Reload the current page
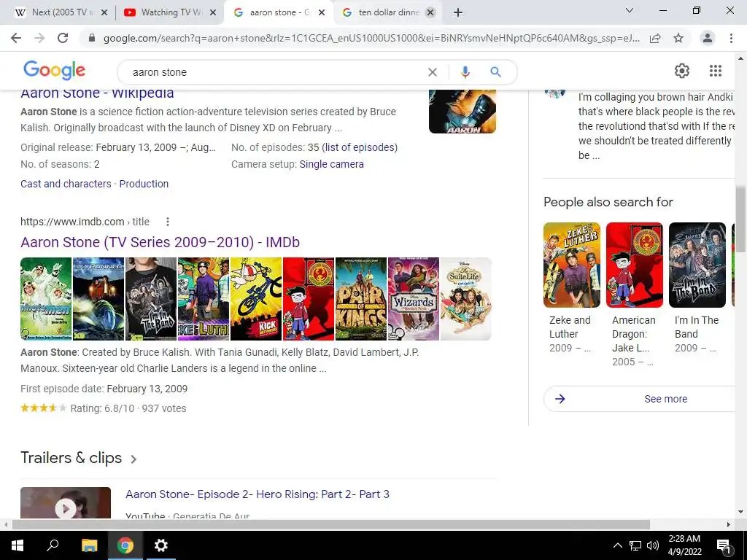This screenshot has height=560, width=747. pyautogui.click(x=63, y=38)
